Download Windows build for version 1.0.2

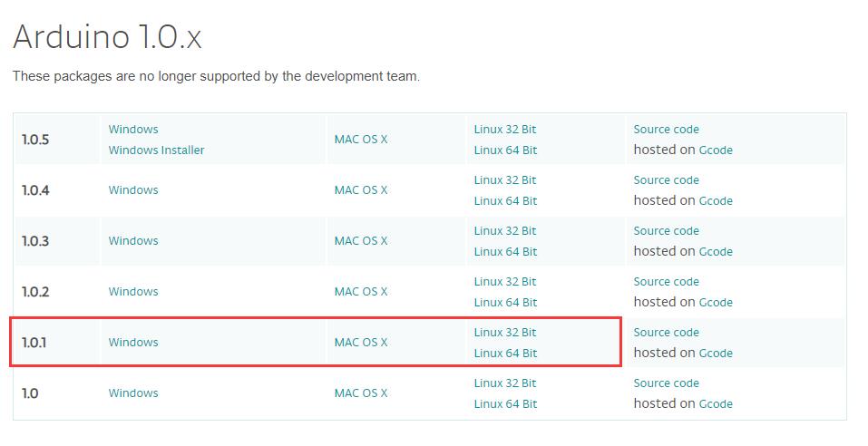[x=133, y=292]
